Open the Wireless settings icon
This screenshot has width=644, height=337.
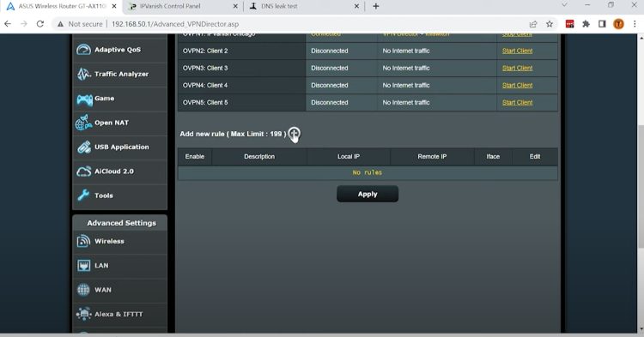point(83,241)
